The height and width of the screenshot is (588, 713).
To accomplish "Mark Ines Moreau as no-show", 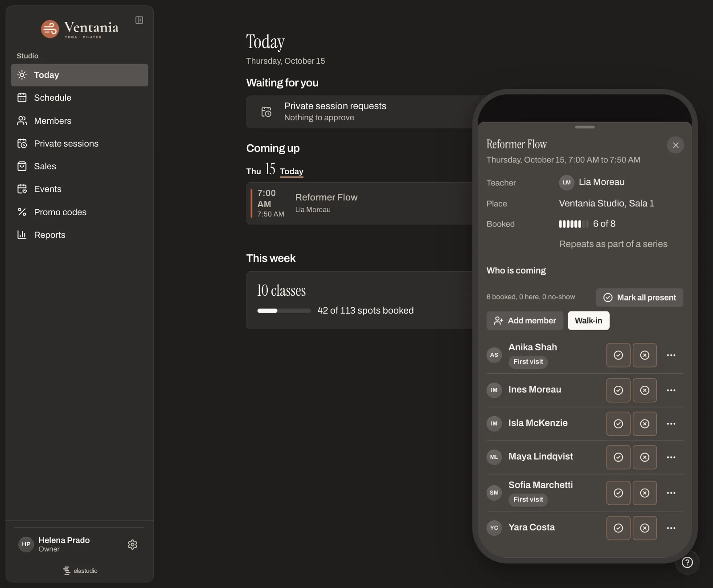I will (644, 390).
